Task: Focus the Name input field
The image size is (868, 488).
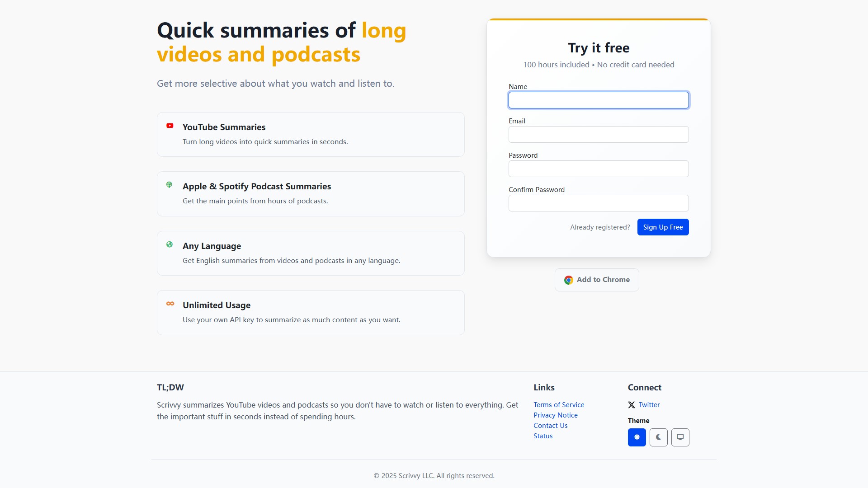Action: [x=599, y=100]
